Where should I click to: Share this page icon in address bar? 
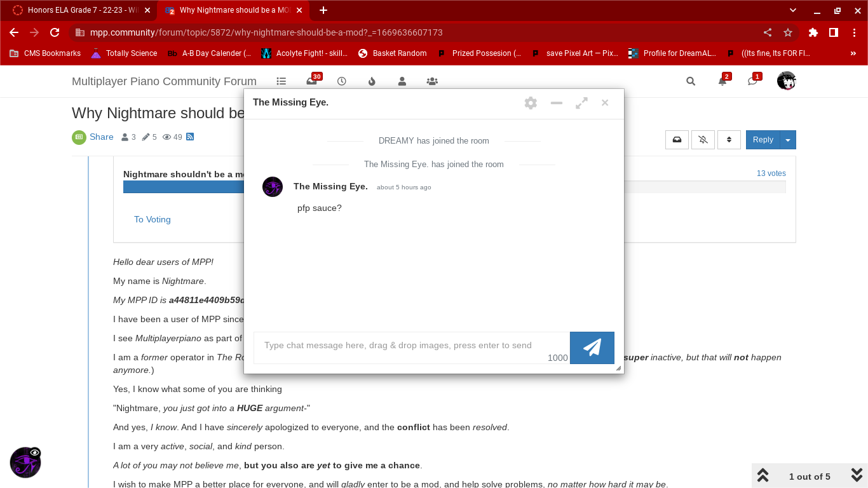pyautogui.click(x=768, y=32)
